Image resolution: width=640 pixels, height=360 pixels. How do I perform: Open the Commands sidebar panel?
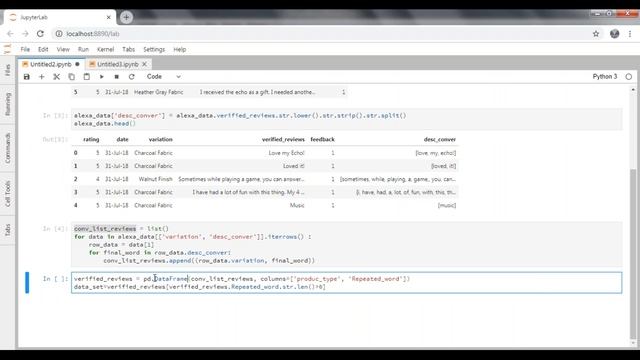tap(7, 148)
